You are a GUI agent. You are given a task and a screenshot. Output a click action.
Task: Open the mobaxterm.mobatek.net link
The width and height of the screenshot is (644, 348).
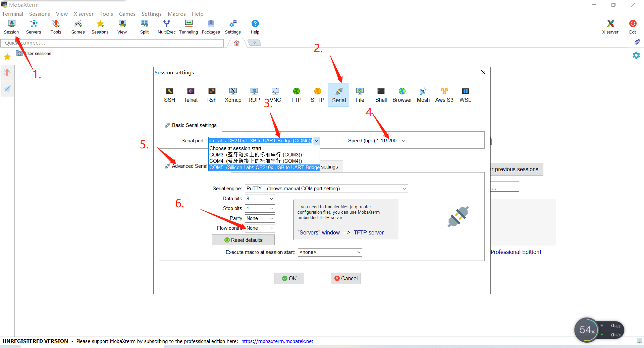pos(277,341)
